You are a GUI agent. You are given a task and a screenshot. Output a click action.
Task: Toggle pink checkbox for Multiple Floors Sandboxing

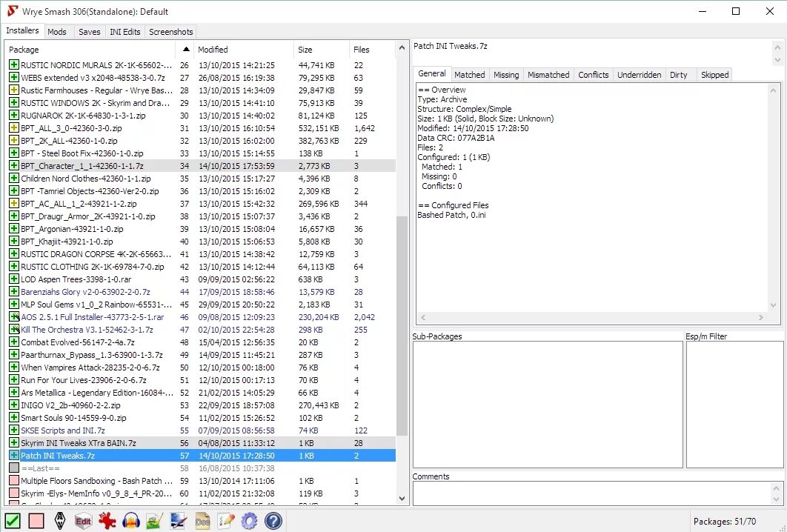14,480
